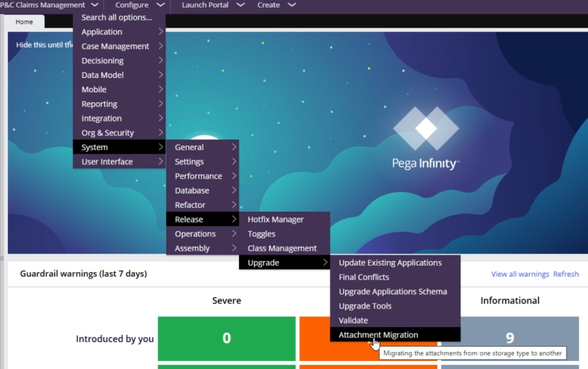Choose Upgrade Tools
The image size is (588, 369).
tap(395, 306)
